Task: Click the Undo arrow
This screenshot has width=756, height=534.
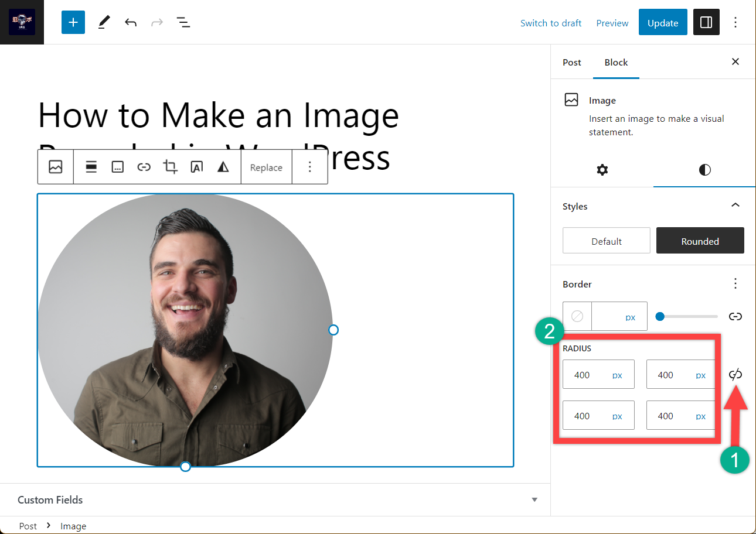Action: pos(131,22)
